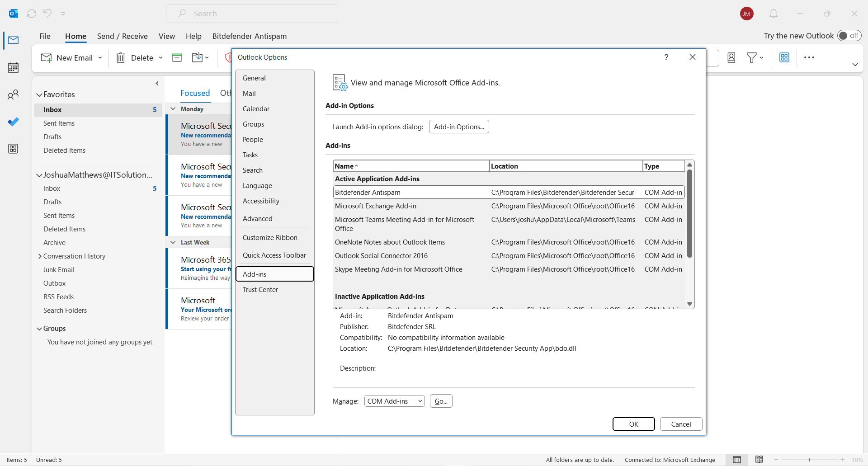Open the Mail view in left sidebar
The image size is (868, 466).
[x=14, y=40]
